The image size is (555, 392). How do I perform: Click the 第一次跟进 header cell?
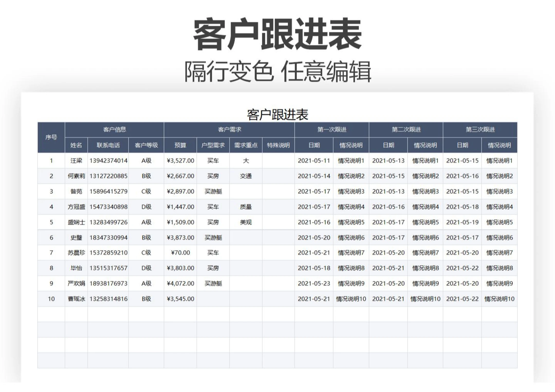pyautogui.click(x=332, y=129)
